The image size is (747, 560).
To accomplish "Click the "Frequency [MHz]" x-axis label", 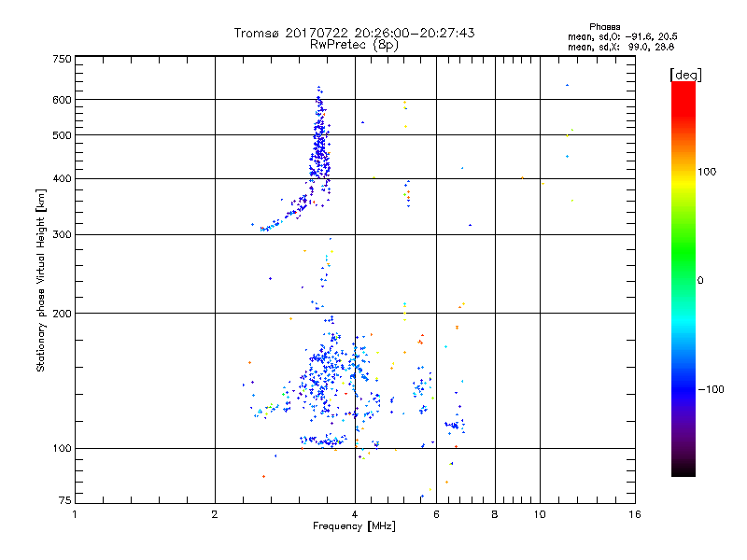I will point(354,526).
